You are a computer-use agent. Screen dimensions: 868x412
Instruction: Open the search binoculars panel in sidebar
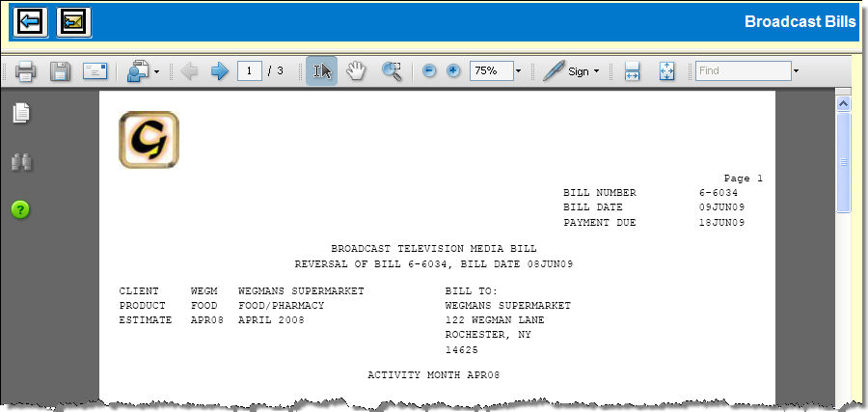click(x=21, y=162)
